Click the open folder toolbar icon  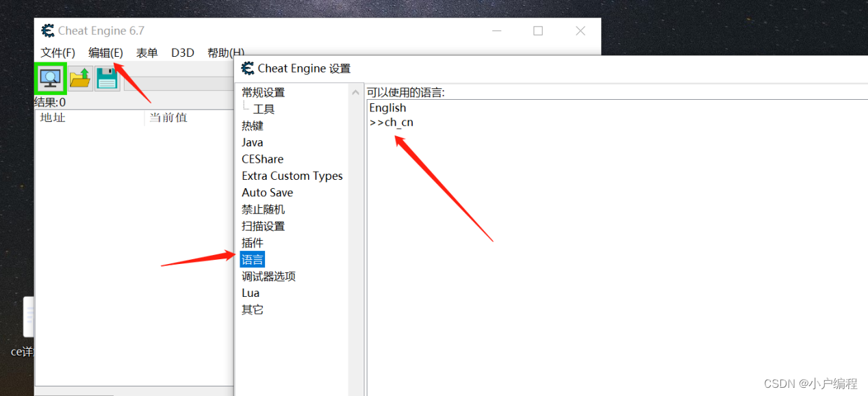click(x=80, y=78)
